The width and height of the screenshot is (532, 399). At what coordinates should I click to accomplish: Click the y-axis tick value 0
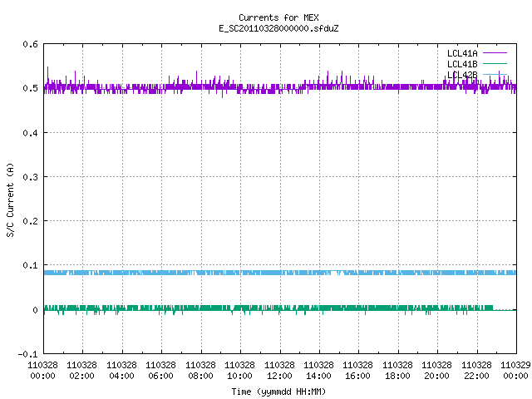[35, 310]
